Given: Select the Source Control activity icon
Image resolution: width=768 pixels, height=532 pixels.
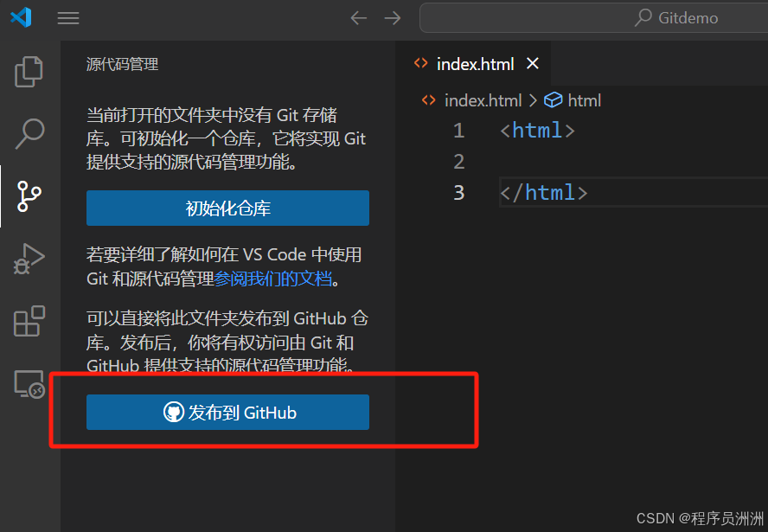Looking at the screenshot, I should tap(29, 196).
